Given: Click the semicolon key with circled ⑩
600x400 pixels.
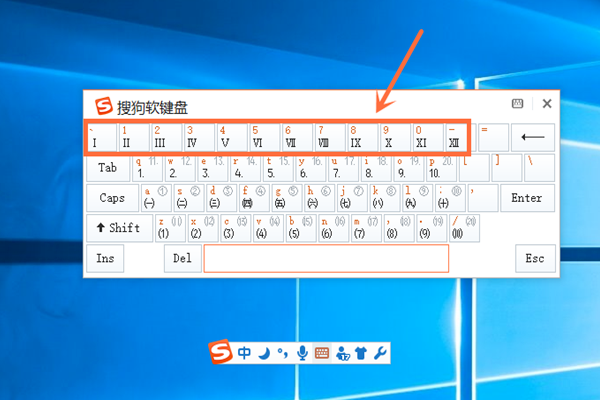Looking at the screenshot, I should (450, 198).
